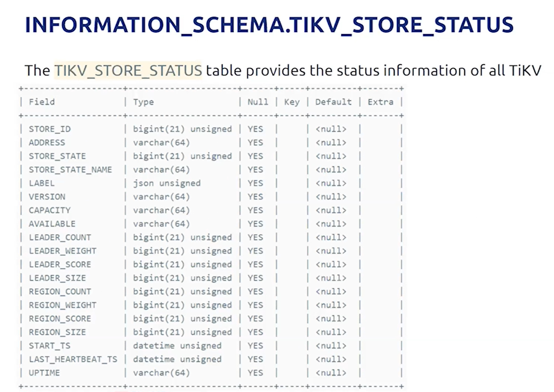This screenshot has width=554, height=392.
Task: Select the VERSION field name
Action: tap(47, 197)
